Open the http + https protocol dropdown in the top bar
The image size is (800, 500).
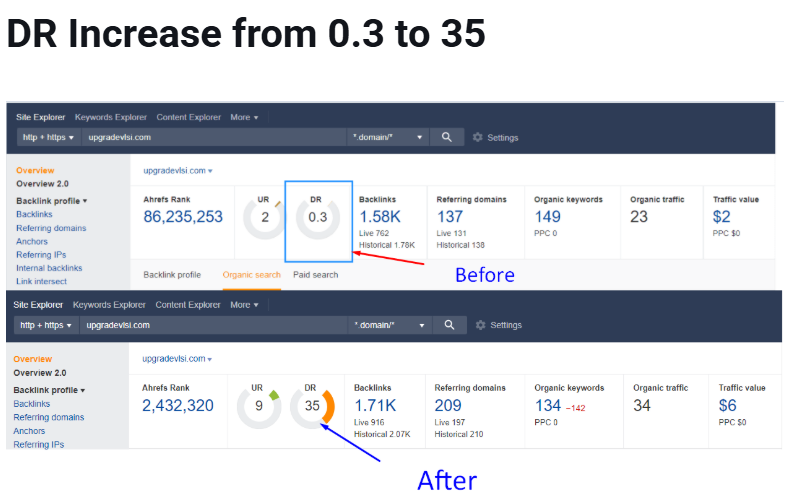(x=48, y=137)
